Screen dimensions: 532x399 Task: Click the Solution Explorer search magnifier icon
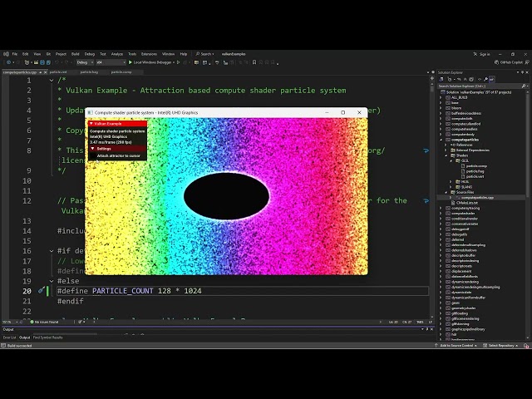[x=524, y=86]
